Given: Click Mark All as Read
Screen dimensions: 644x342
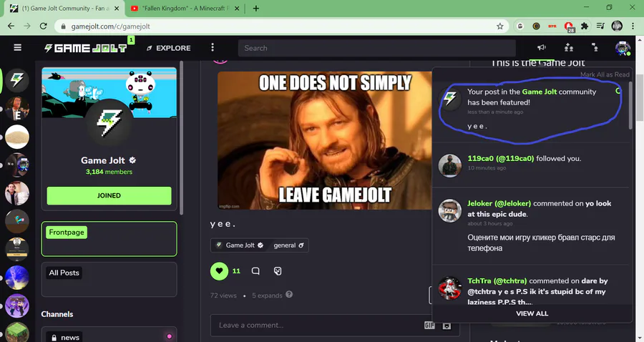Looking at the screenshot, I should pos(605,74).
